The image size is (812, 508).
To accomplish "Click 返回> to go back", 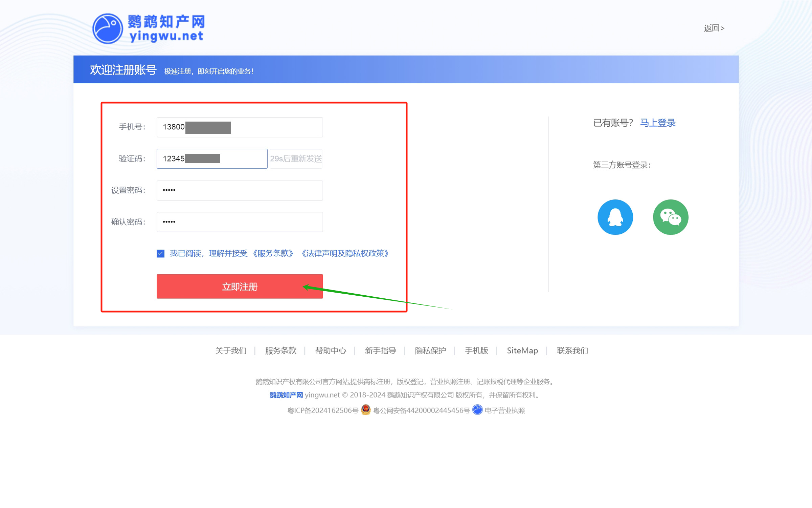I will pyautogui.click(x=714, y=28).
